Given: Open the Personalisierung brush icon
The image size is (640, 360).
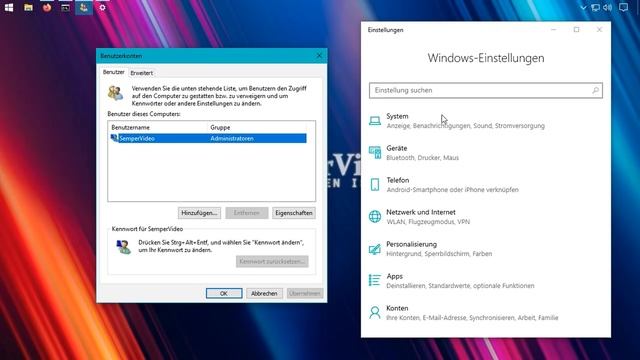Looking at the screenshot, I should click(375, 249).
